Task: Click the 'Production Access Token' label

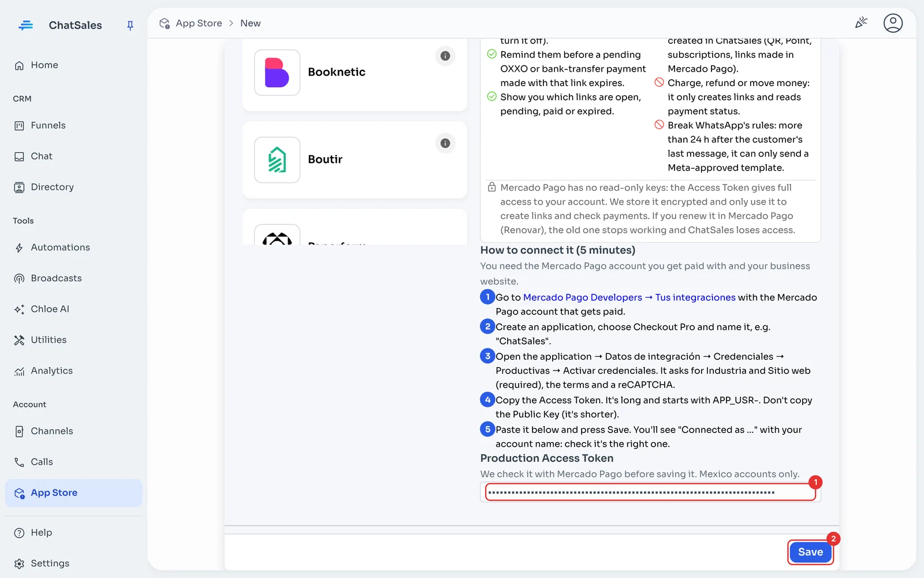Action: tap(547, 458)
